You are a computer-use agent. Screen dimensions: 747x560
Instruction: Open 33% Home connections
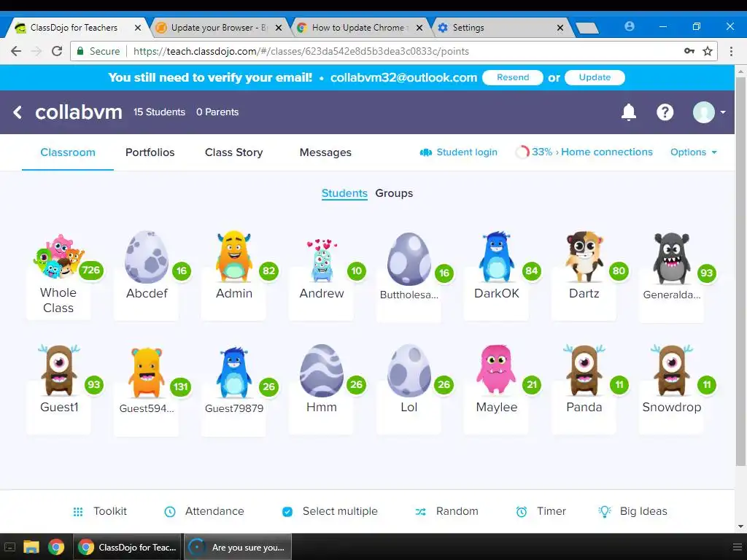[x=585, y=152]
